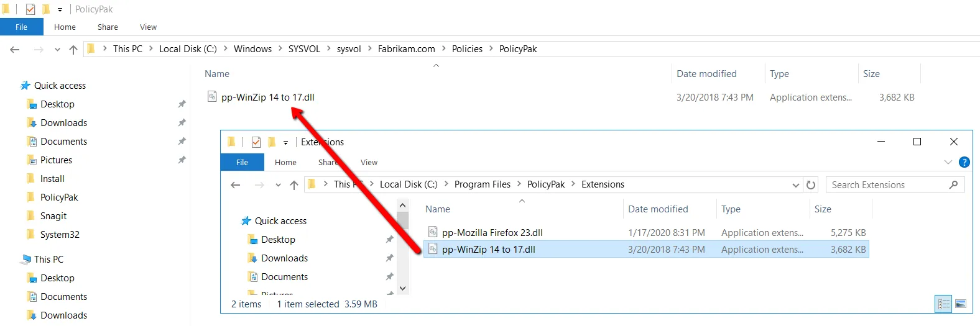980x326 pixels.
Task: Go up one level in Extensions window
Action: click(x=294, y=185)
